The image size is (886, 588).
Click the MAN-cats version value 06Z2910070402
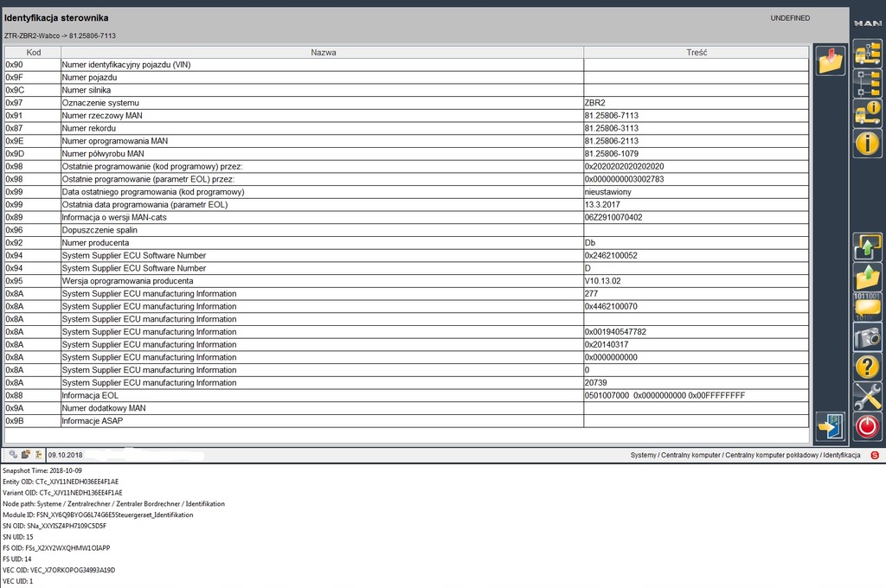coord(613,217)
